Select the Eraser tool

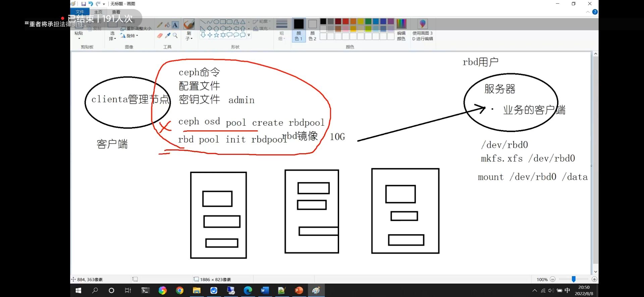tap(160, 36)
